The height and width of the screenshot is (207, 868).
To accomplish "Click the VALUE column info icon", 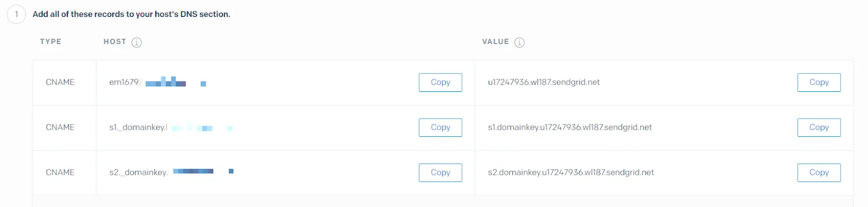I will pyautogui.click(x=520, y=42).
